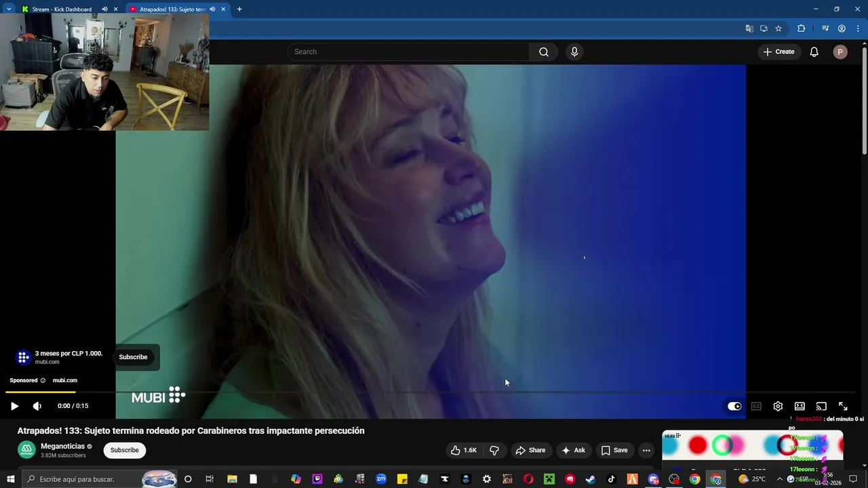Mute the video using the volume icon
Image resolution: width=868 pixels, height=488 pixels.
point(37,406)
